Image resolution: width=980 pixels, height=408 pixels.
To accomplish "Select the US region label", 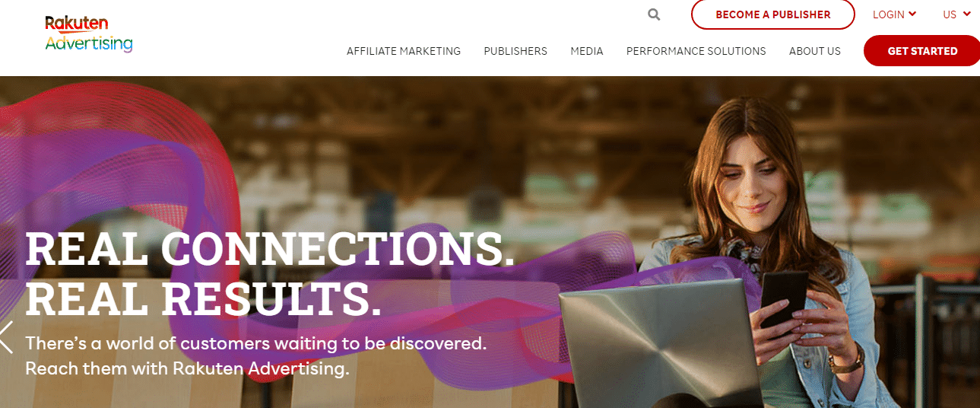I will point(950,14).
